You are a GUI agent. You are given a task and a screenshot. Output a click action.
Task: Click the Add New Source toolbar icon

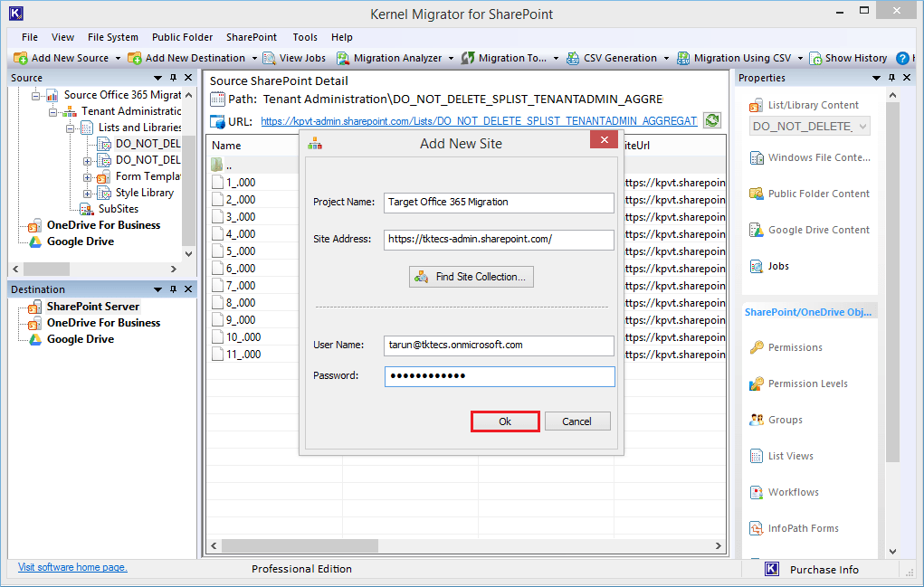(x=21, y=58)
